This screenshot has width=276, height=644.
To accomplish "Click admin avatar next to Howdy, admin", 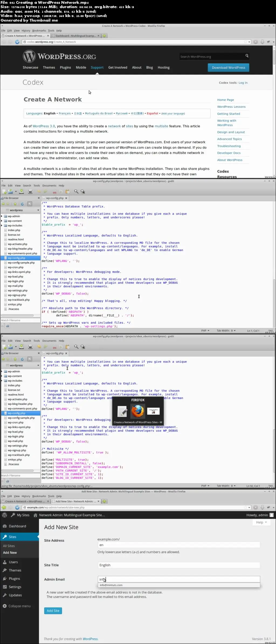I will point(271,515).
